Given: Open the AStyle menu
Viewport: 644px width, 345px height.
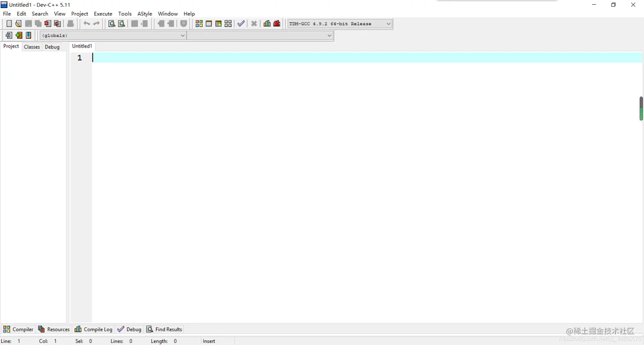Looking at the screenshot, I should [x=145, y=14].
